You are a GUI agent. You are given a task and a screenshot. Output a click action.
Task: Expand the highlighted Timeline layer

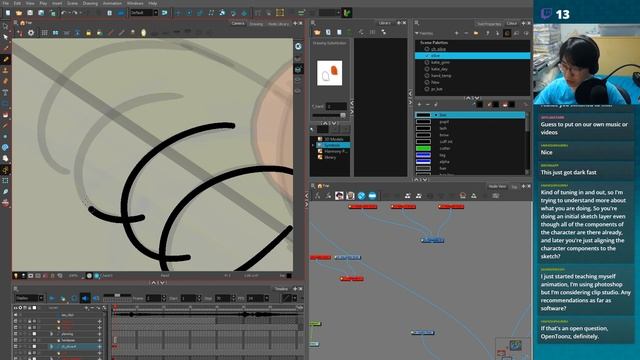[51, 347]
